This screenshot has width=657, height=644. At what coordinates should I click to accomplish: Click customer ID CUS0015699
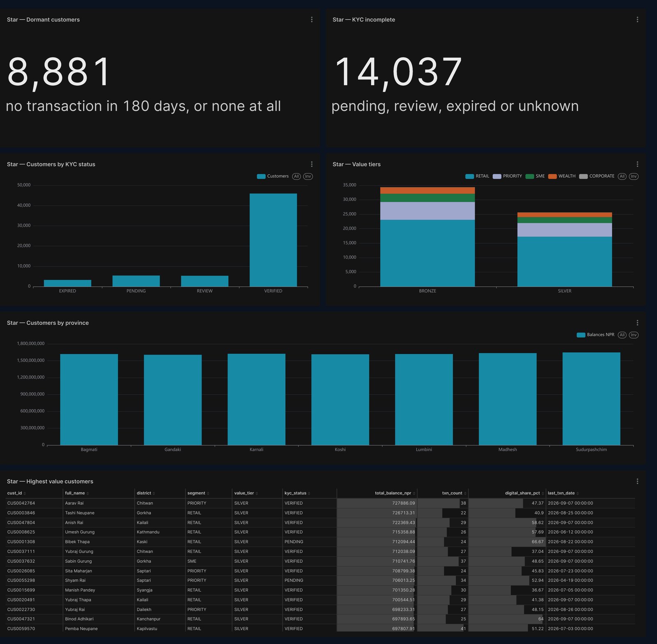(x=21, y=590)
